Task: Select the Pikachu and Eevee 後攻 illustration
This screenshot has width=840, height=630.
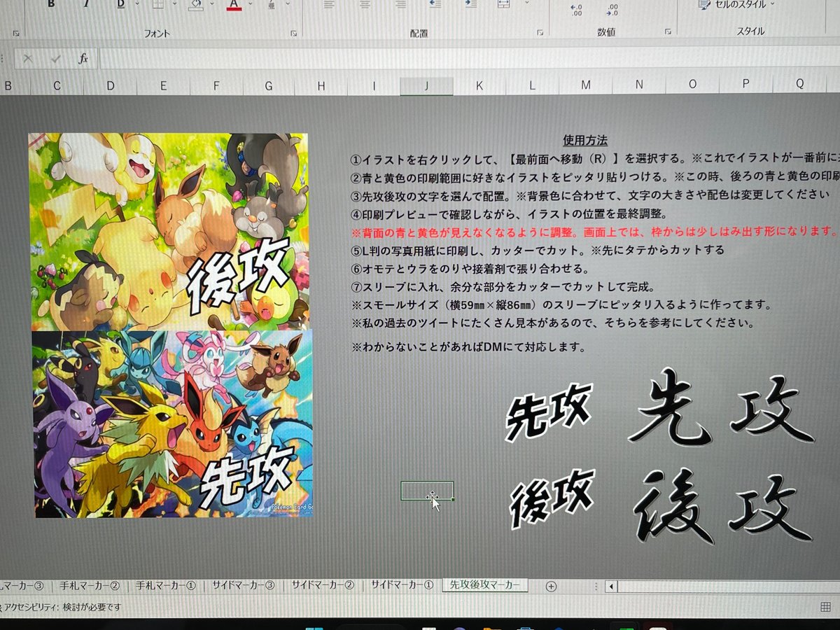Action: 168,232
